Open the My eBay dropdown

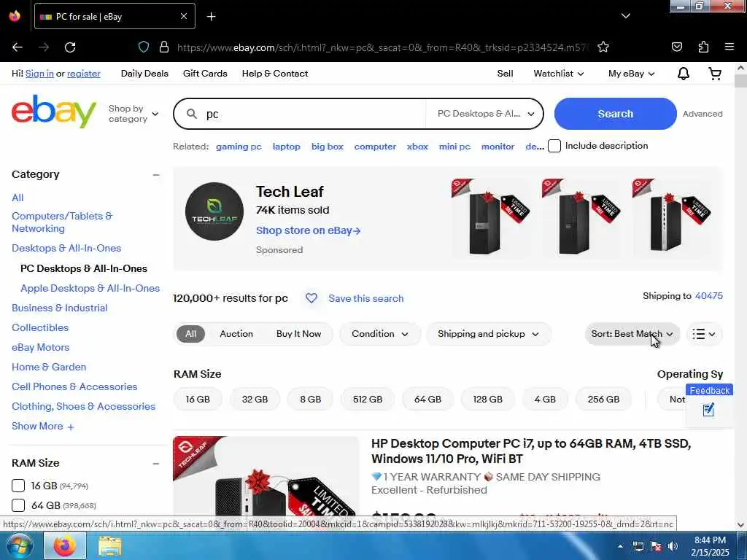click(631, 74)
